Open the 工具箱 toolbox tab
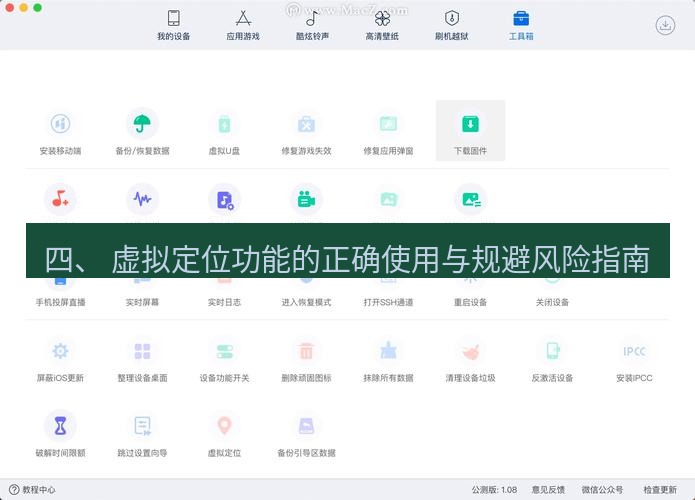Viewport: 695px width, 500px height. coord(521,25)
